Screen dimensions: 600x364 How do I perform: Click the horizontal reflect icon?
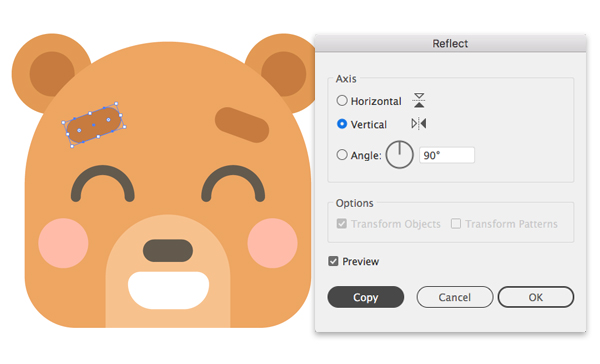pyautogui.click(x=419, y=100)
